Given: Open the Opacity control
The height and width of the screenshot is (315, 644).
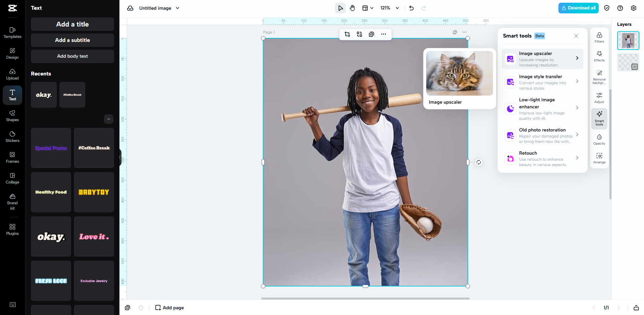Looking at the screenshot, I should 599,139.
